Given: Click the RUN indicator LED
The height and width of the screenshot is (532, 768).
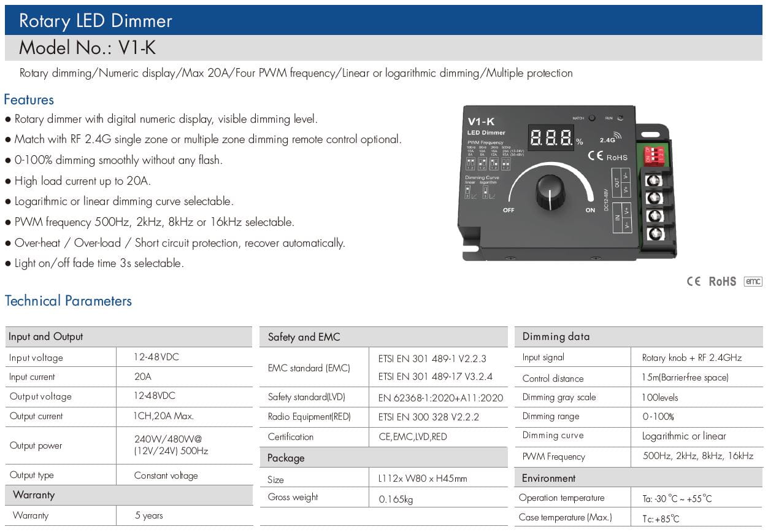Looking at the screenshot, I should tap(621, 118).
